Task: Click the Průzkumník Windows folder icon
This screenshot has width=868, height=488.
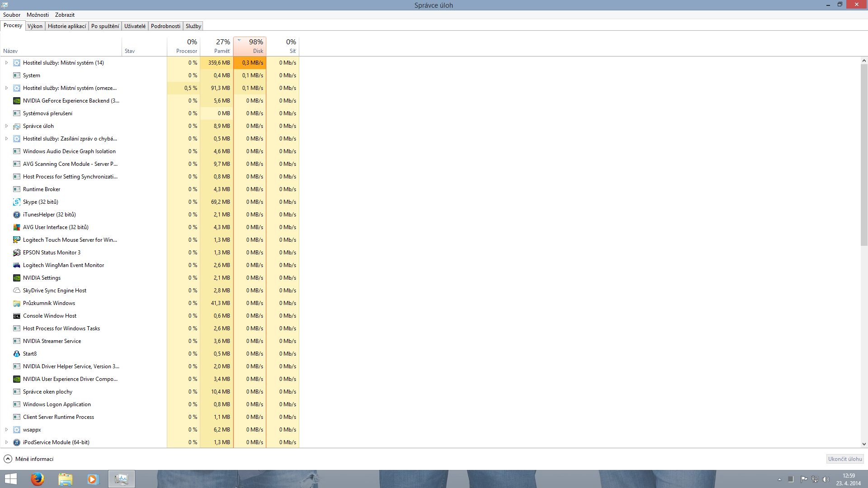Action: coord(17,303)
